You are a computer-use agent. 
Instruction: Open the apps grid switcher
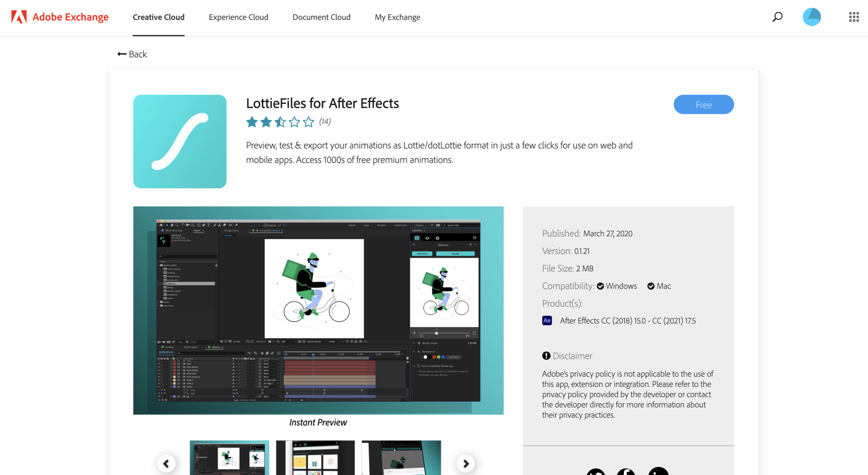click(854, 17)
